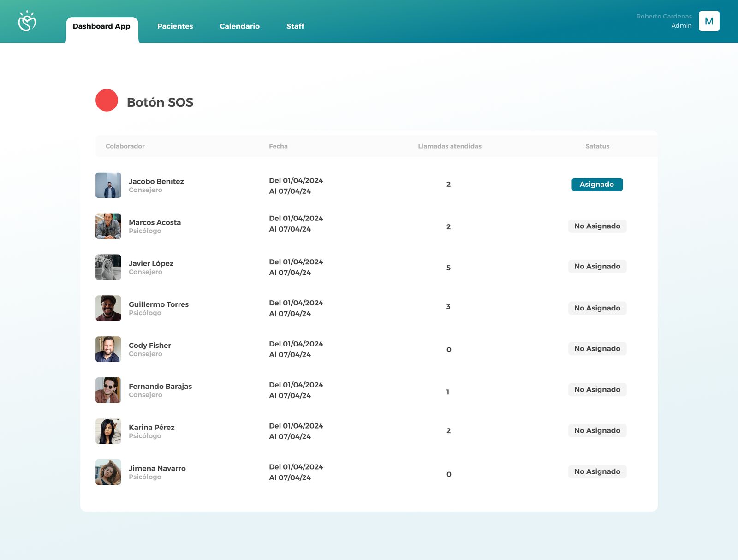Select Guillermo Torres's profile photo
The image size is (738, 560).
click(x=108, y=308)
